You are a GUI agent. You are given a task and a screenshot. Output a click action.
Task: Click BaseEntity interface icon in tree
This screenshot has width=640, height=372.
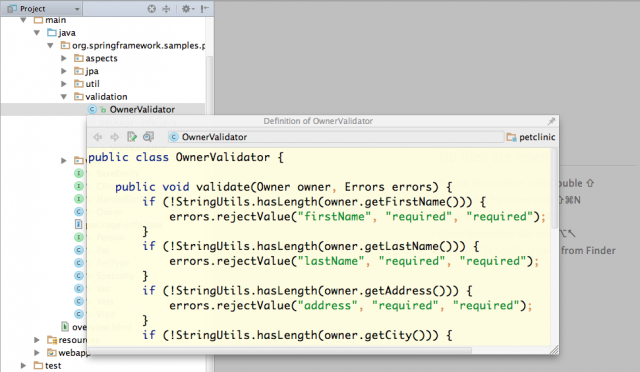(x=79, y=173)
